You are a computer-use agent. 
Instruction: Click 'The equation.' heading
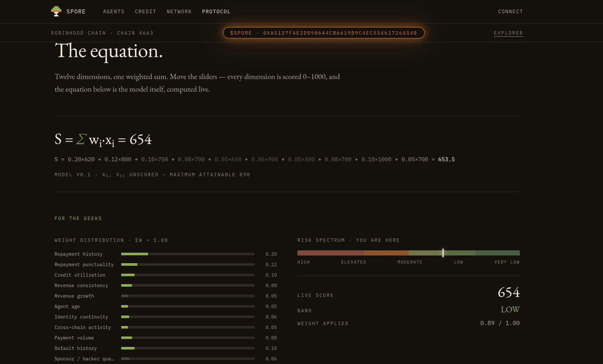point(109,51)
